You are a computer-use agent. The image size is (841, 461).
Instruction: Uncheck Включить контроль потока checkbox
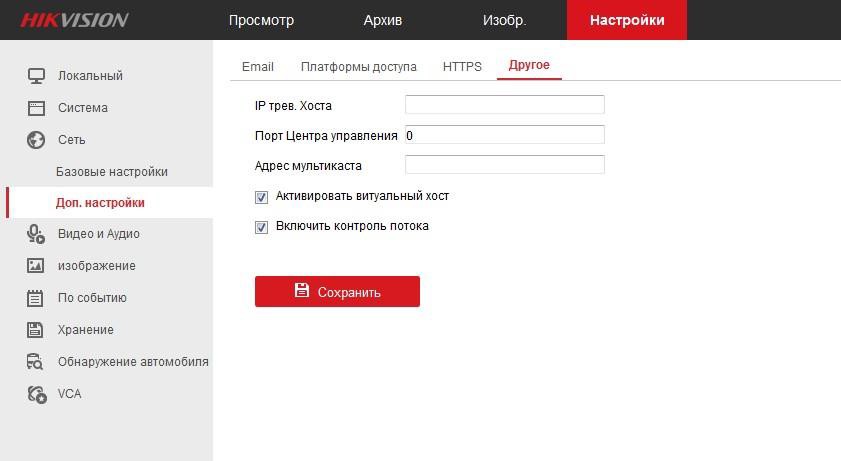261,227
